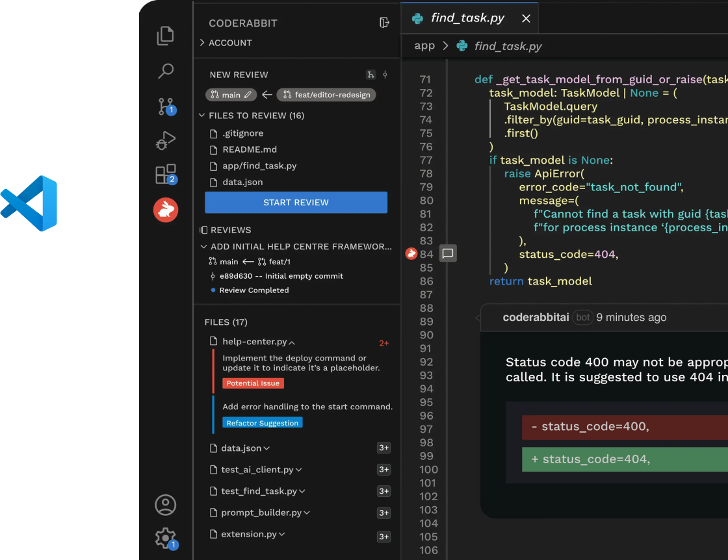Open the Explorer files icon
The width and height of the screenshot is (728, 560).
click(165, 36)
